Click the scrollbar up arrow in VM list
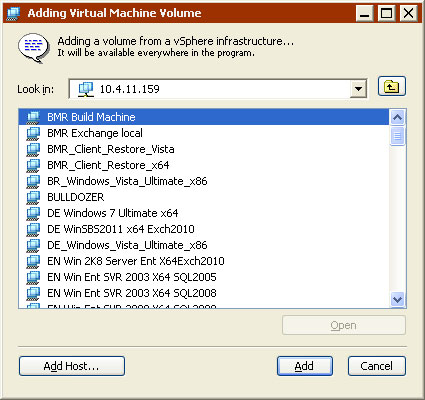The width and height of the screenshot is (425, 400). [397, 117]
